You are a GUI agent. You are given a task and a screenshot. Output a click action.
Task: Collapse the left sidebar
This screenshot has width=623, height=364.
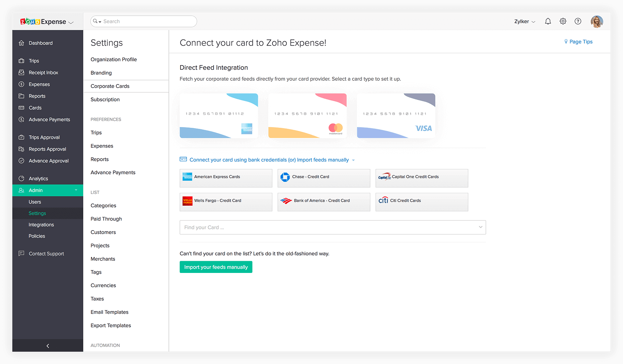[x=47, y=345]
